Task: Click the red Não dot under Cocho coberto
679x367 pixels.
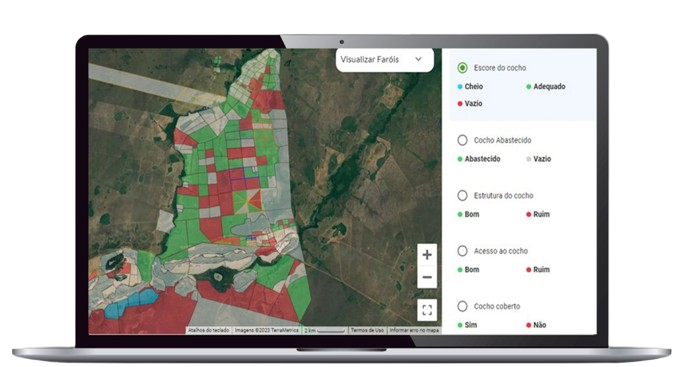Action: (529, 325)
